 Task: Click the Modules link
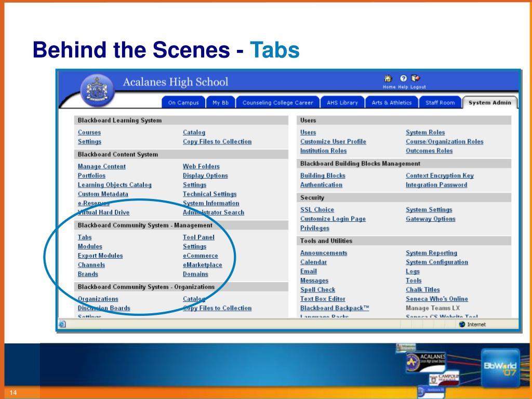[x=90, y=246]
